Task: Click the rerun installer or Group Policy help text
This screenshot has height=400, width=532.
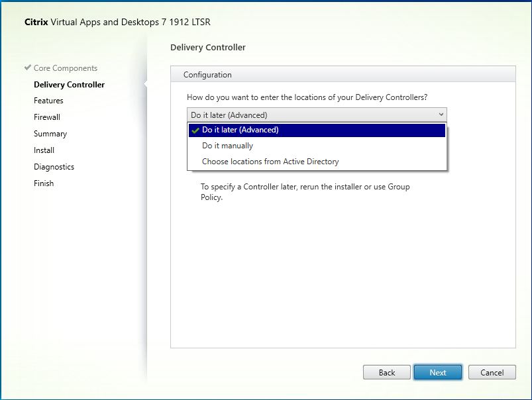Action: 305,192
